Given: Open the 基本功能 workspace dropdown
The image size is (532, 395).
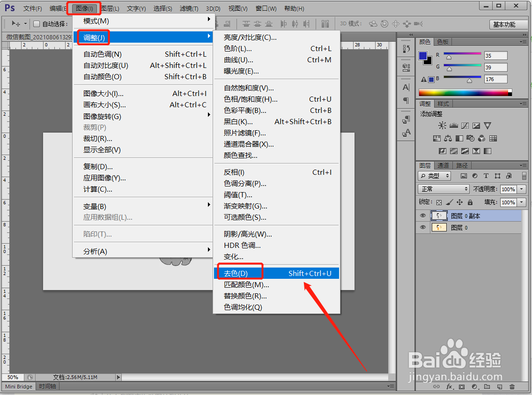Looking at the screenshot, I should coord(508,24).
